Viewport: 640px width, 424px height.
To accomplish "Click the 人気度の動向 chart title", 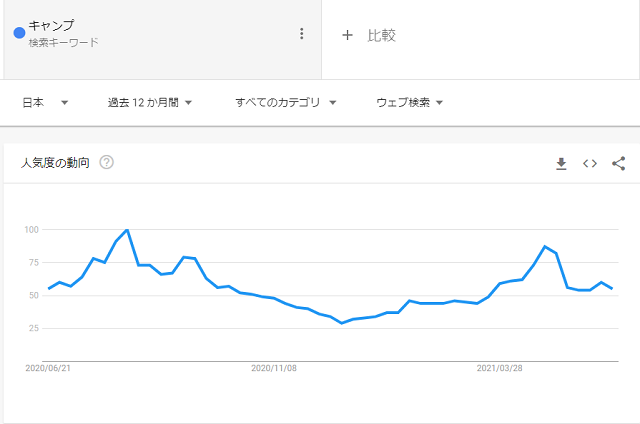I will coord(55,163).
